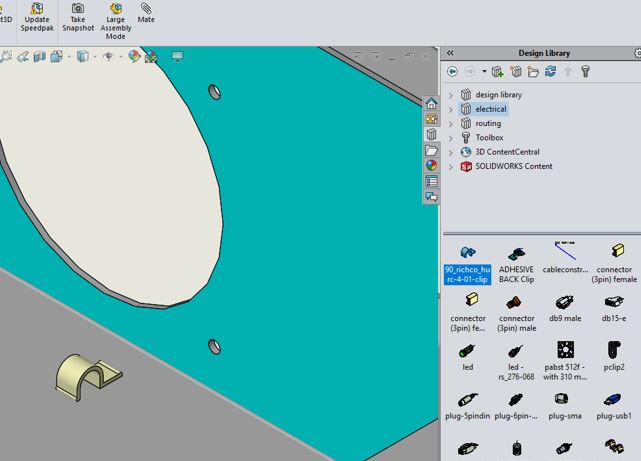Open the Appearances task pane tab
Image resolution: width=641 pixels, height=461 pixels.
(x=431, y=166)
